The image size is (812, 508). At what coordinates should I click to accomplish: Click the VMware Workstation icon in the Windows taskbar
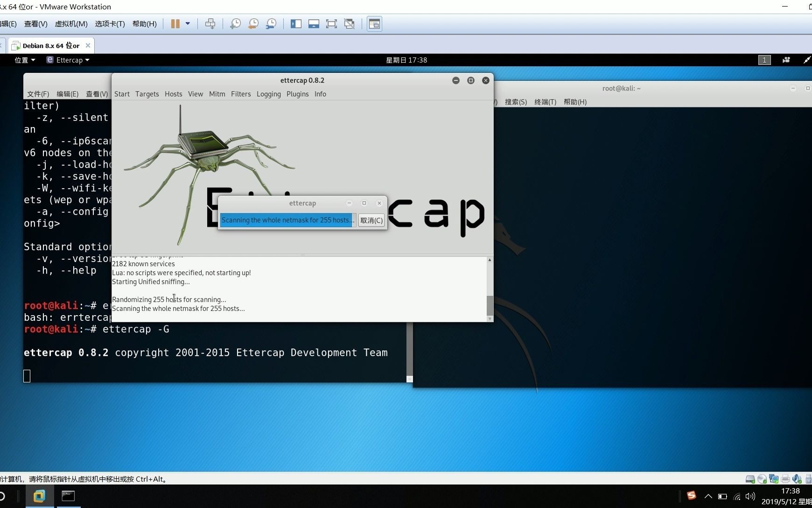(x=39, y=496)
